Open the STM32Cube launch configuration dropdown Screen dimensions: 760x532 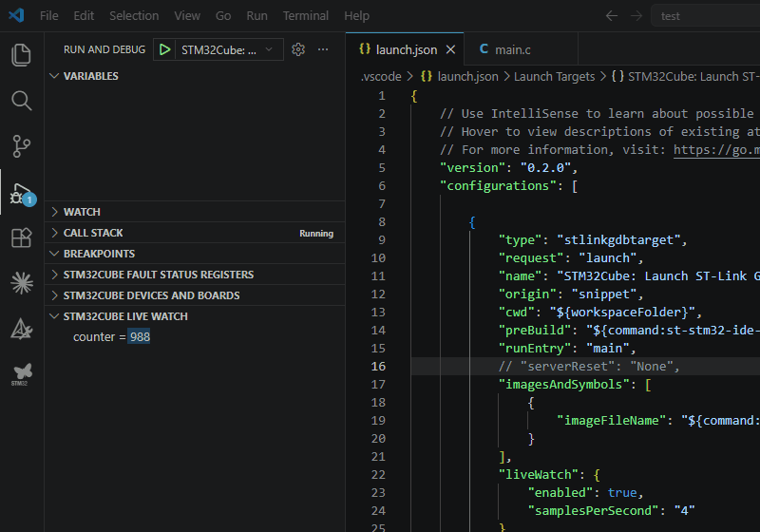tap(225, 49)
